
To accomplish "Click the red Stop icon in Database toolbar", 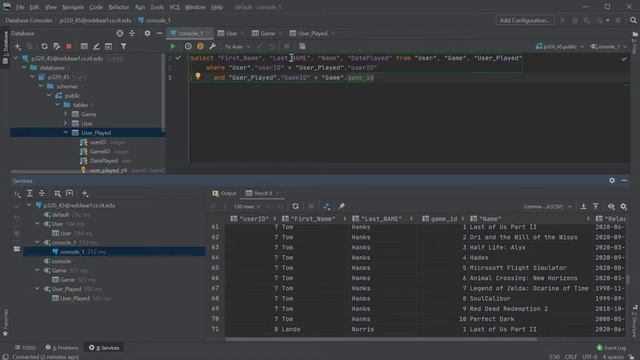I will (x=69, y=47).
